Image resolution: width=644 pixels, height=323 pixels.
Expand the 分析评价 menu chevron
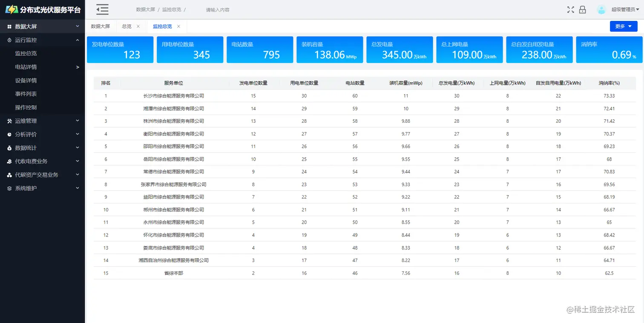[x=78, y=134]
